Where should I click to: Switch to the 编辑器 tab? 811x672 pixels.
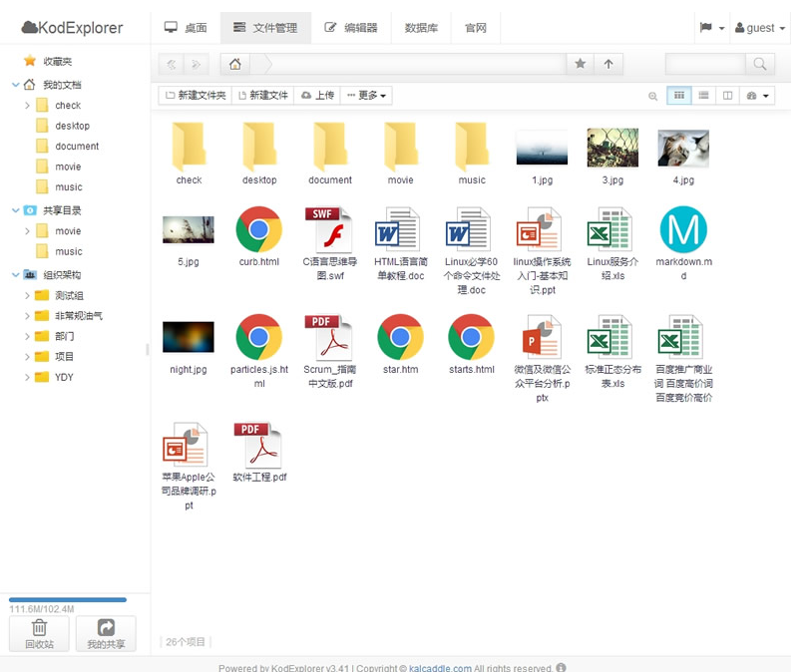point(352,27)
